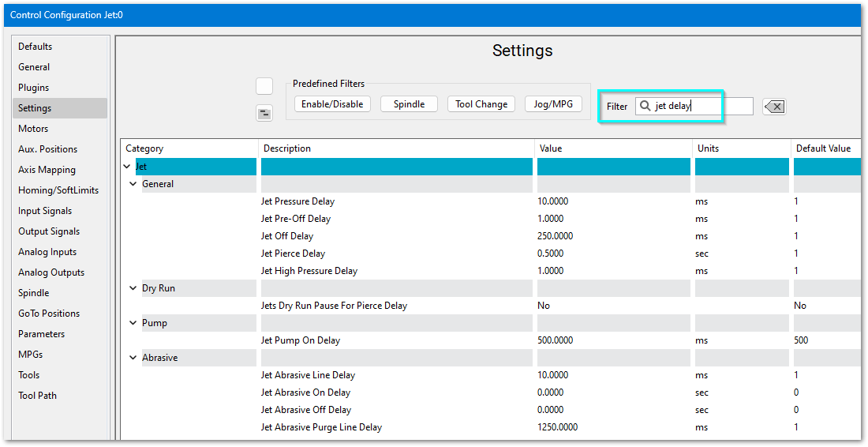Collapse the Dry Run subcategory
This screenshot has width=868, height=447.
pyautogui.click(x=133, y=288)
